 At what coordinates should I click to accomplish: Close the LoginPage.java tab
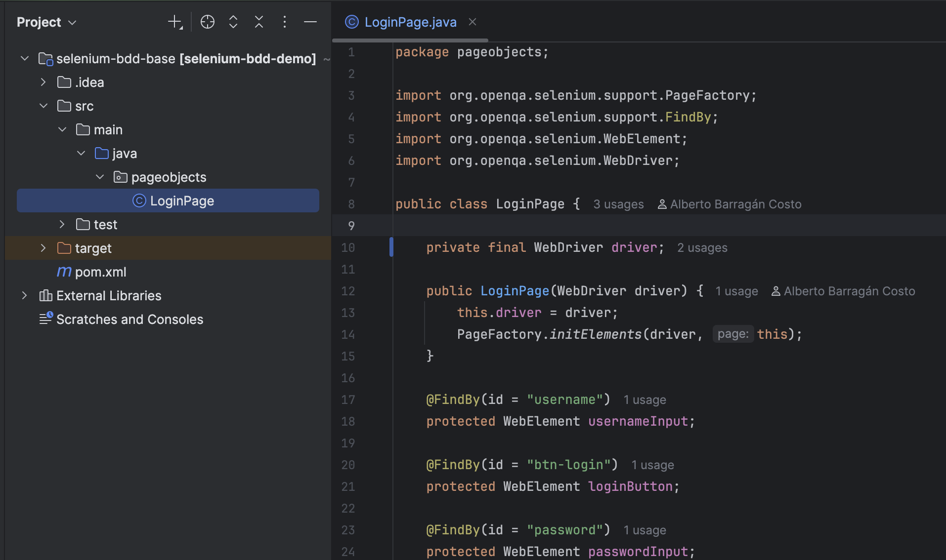coord(473,22)
